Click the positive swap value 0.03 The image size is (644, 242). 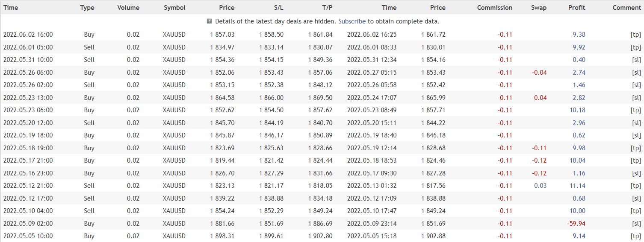pos(540,186)
